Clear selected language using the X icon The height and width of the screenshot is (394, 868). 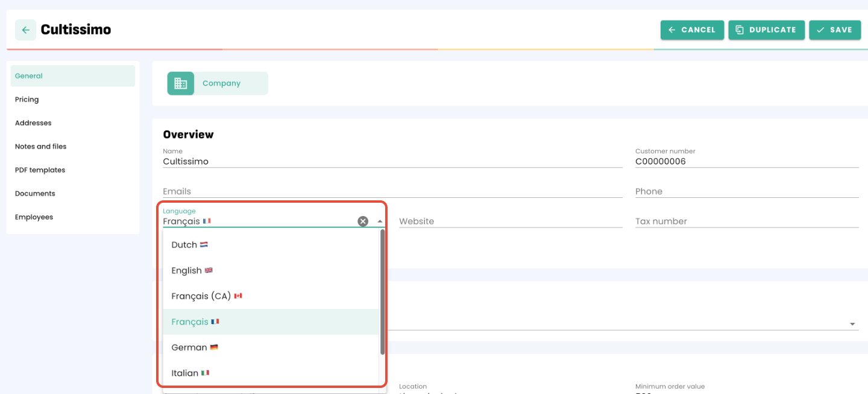coord(362,221)
